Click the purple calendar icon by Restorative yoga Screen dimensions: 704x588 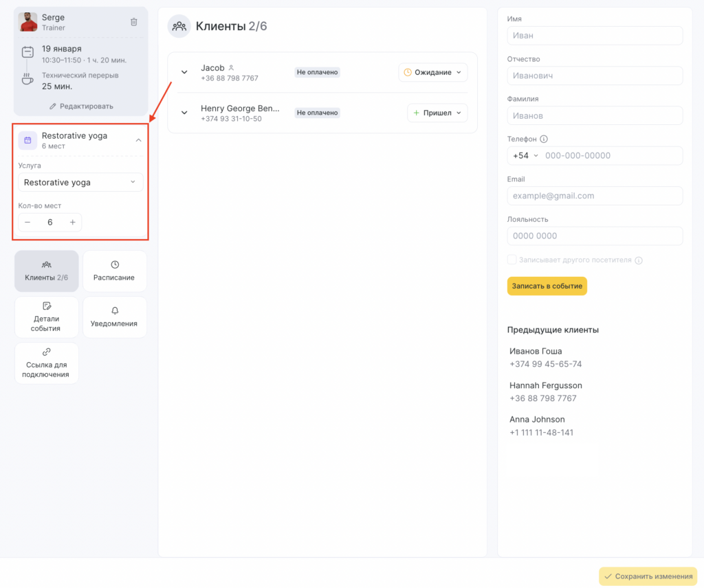[27, 140]
